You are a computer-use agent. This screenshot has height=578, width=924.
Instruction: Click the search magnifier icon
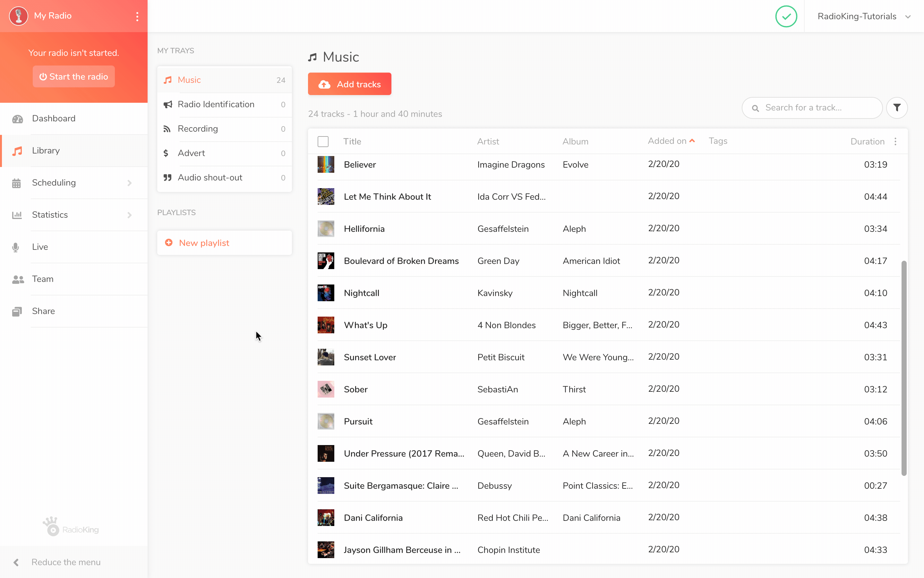coord(755,108)
